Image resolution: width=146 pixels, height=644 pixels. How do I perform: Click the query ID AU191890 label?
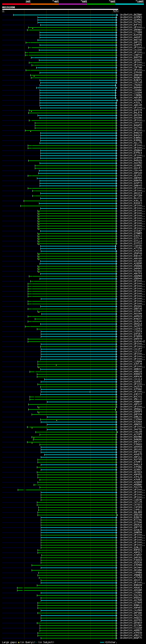tap(8, 8)
